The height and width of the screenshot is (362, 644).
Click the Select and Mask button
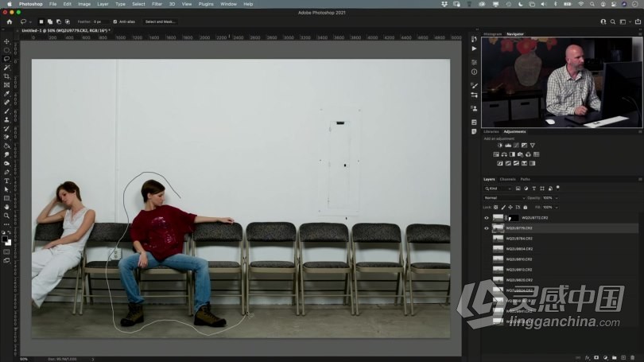[x=161, y=21]
